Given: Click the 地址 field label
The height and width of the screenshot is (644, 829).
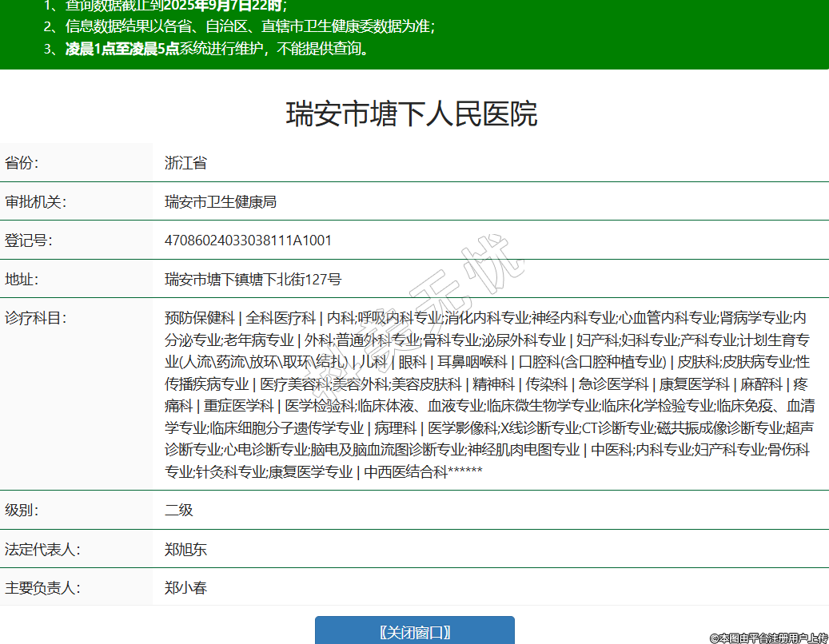Looking at the screenshot, I should point(22,280).
